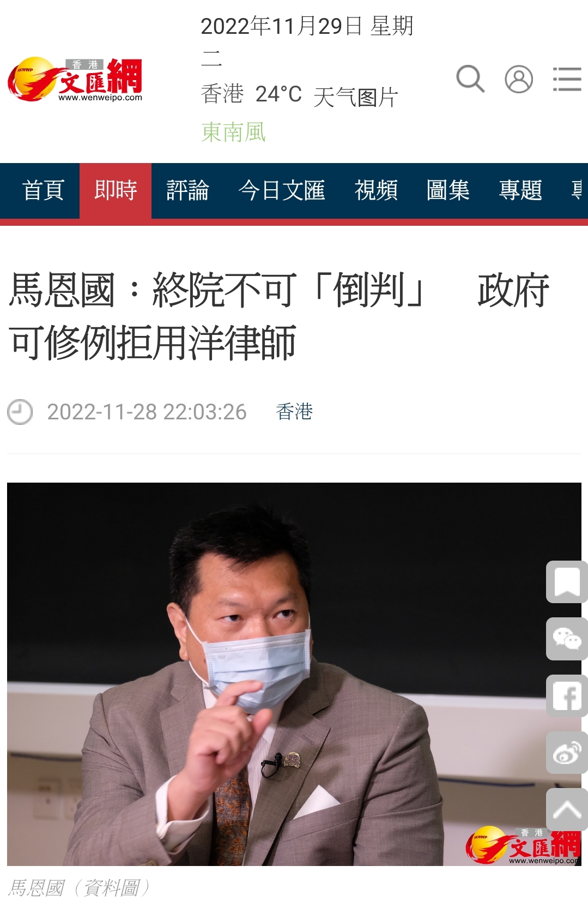This screenshot has height=920, width=588.
Task: Open the 評論 section tab
Action: point(187,190)
